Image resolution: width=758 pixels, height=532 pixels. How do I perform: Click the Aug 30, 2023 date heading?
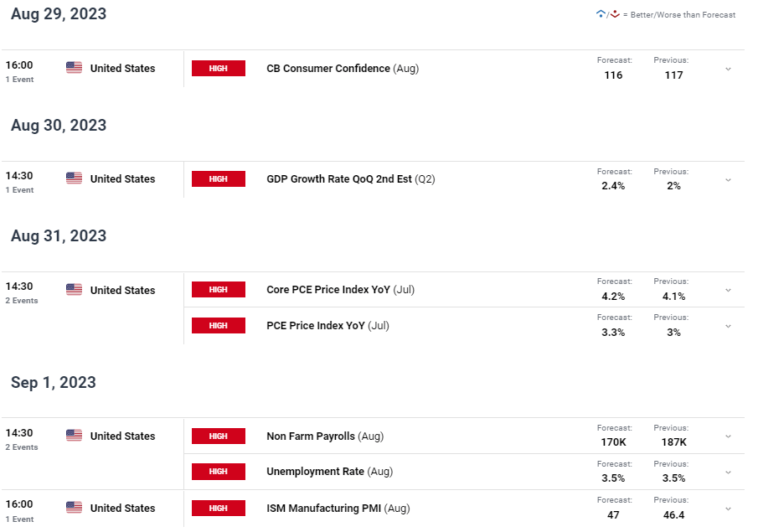pos(59,126)
